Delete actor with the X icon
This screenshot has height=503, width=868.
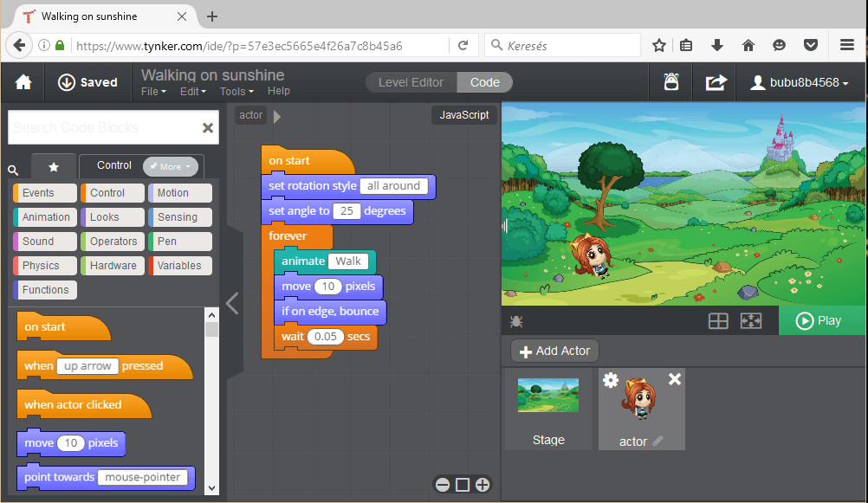[x=675, y=379]
